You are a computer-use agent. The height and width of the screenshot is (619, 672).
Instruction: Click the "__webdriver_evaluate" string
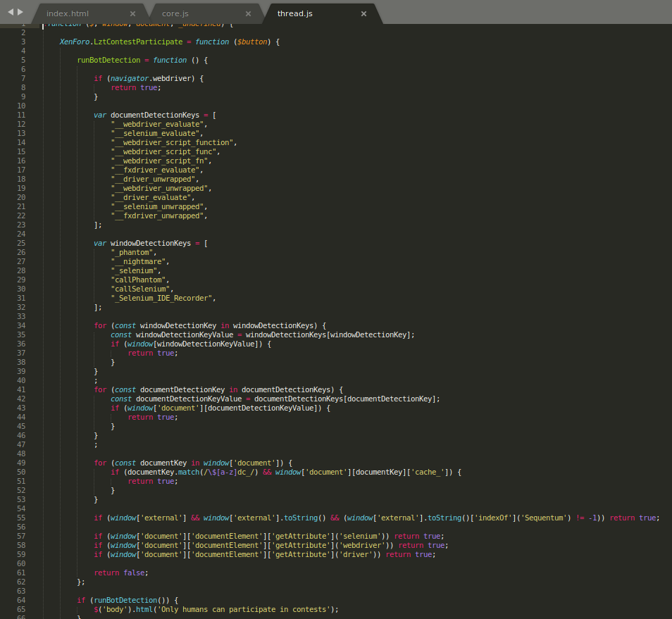tap(157, 124)
